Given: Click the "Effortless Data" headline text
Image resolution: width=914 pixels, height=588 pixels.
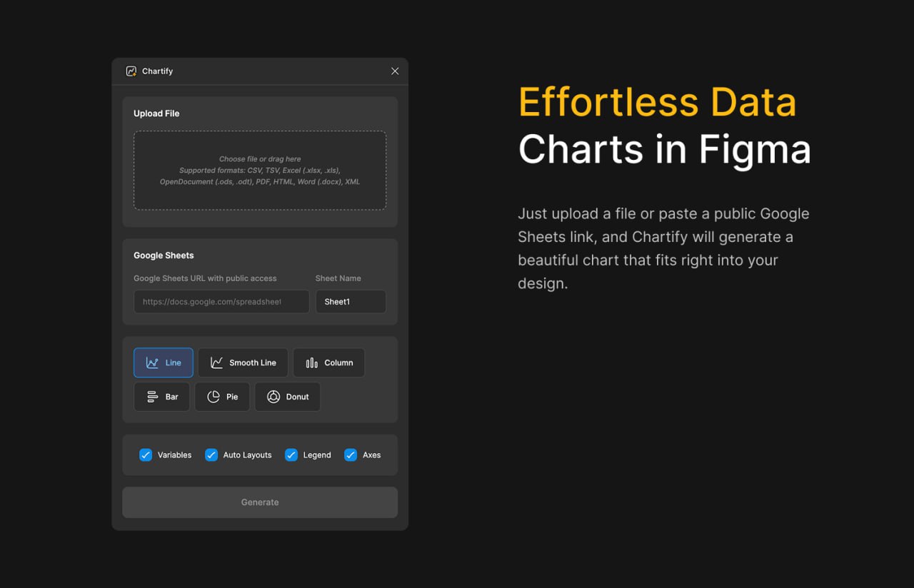Looking at the screenshot, I should [657, 102].
